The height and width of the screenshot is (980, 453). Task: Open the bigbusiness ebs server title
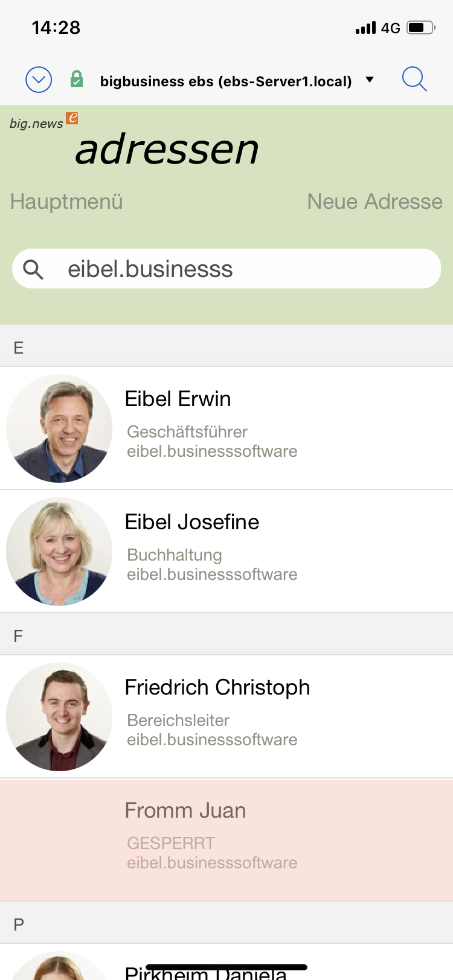[226, 81]
